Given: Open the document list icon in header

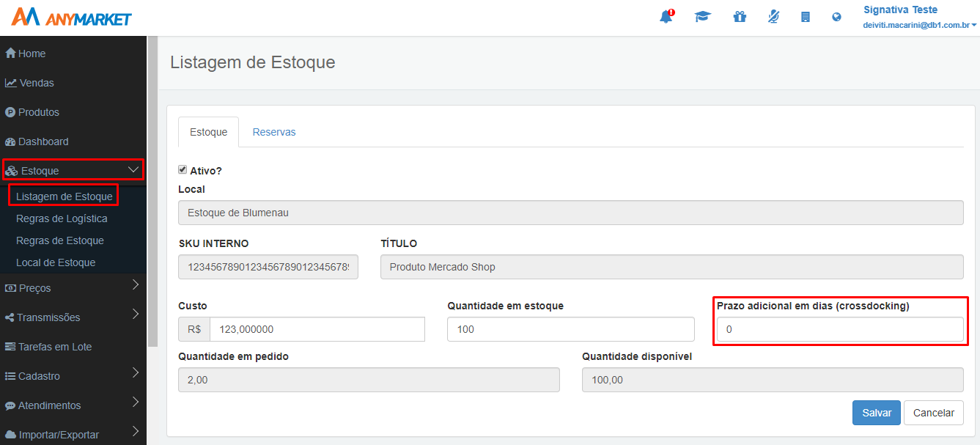Looking at the screenshot, I should [805, 17].
